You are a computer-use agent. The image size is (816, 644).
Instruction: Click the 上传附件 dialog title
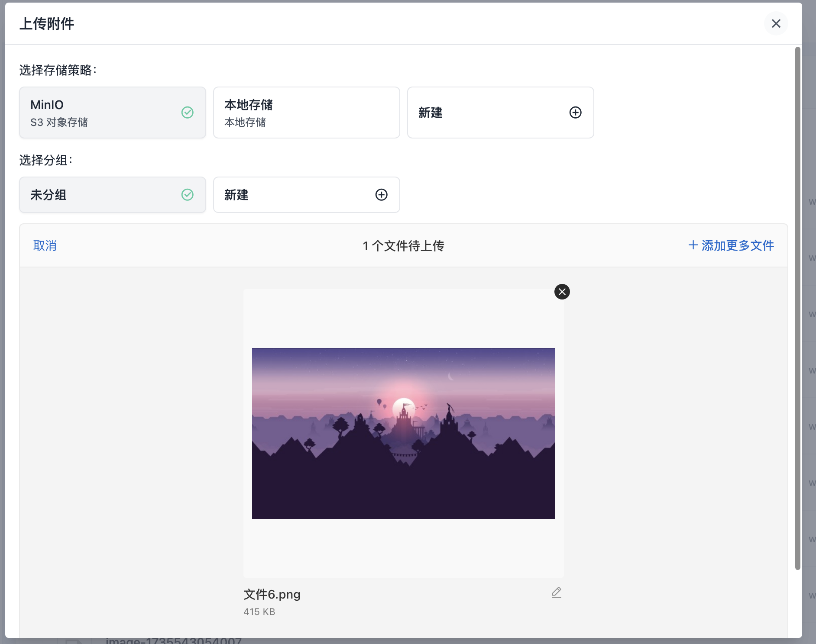47,24
